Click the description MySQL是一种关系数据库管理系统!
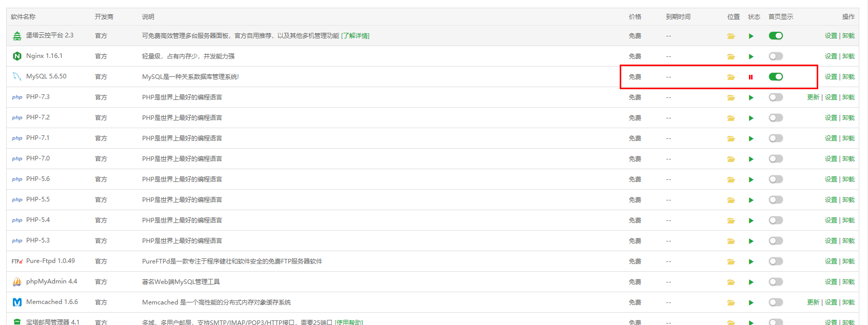This screenshot has height=325, width=868. point(190,77)
